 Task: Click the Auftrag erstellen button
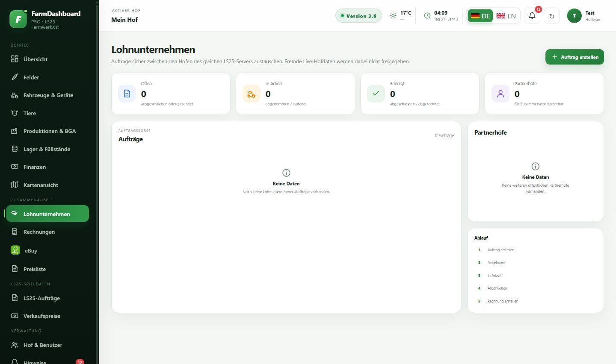click(x=575, y=57)
